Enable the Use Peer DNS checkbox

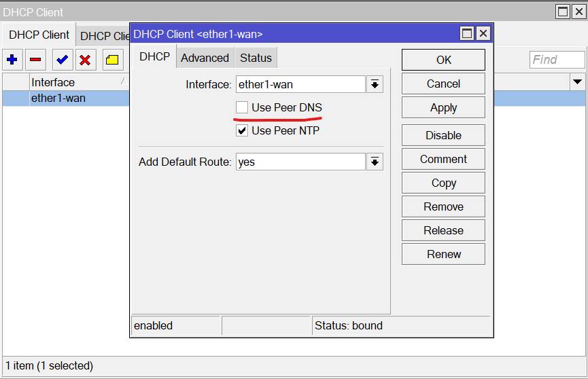point(242,107)
